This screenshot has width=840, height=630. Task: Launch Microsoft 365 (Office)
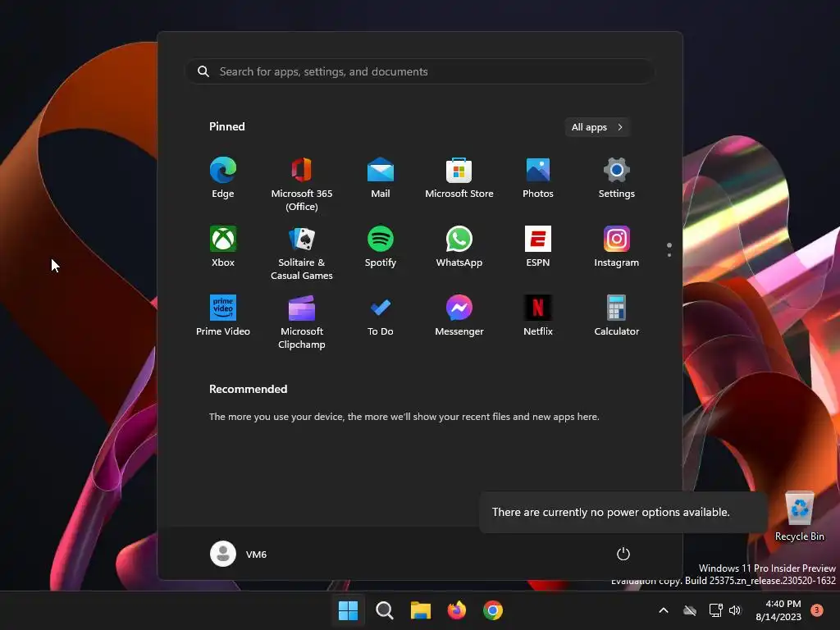coord(302,184)
